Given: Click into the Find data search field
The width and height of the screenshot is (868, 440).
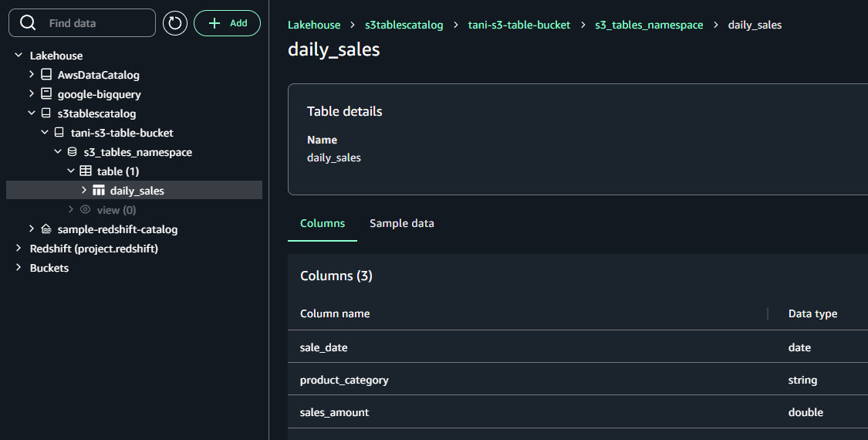Looking at the screenshot, I should click(96, 23).
